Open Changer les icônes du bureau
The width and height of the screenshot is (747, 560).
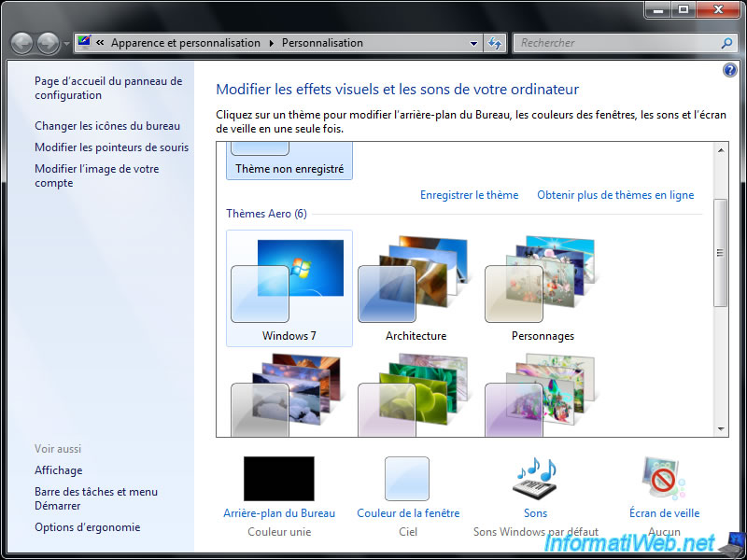pyautogui.click(x=107, y=126)
